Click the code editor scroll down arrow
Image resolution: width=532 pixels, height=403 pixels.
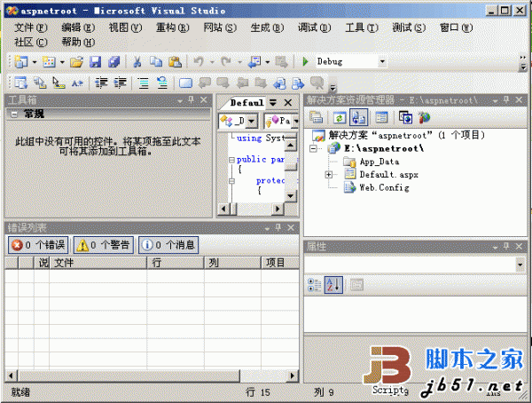click(x=291, y=195)
